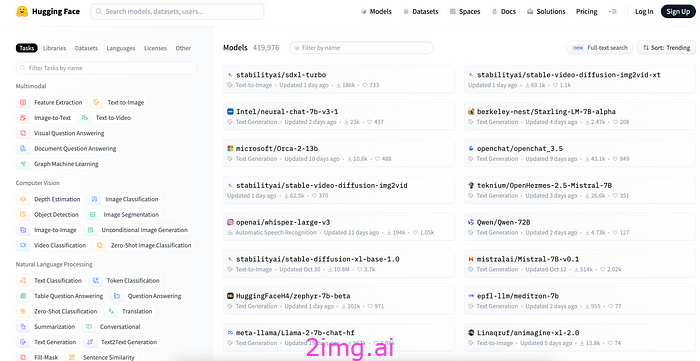
Task: Click the Image Classification icon
Action: tap(94, 199)
